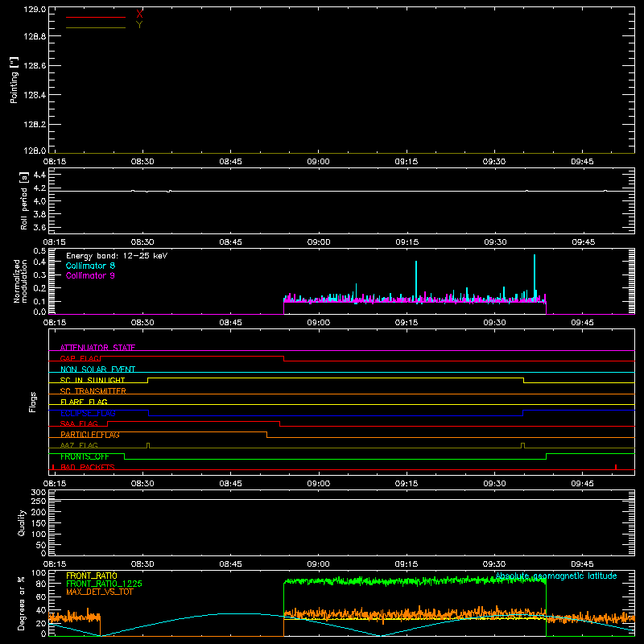Click the 129.0 tick label on Pointing axis

point(35,9)
